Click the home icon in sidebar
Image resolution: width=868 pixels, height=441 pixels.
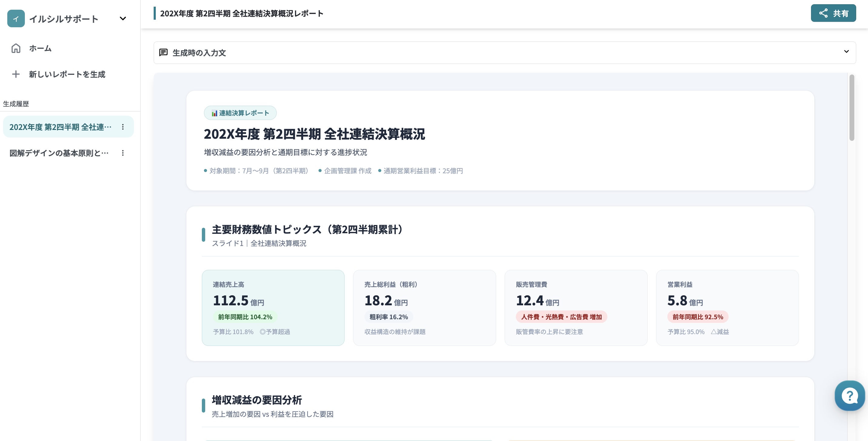16,48
